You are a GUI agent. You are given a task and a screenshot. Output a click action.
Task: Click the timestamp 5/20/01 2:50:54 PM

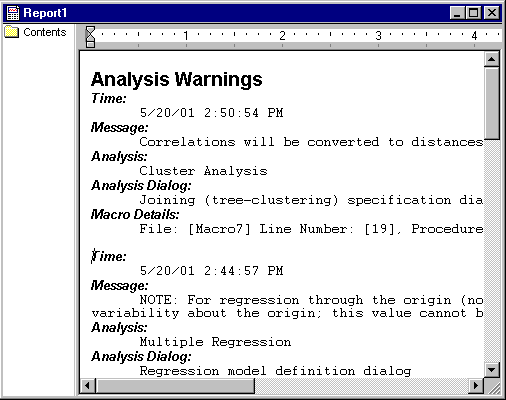[x=212, y=113]
